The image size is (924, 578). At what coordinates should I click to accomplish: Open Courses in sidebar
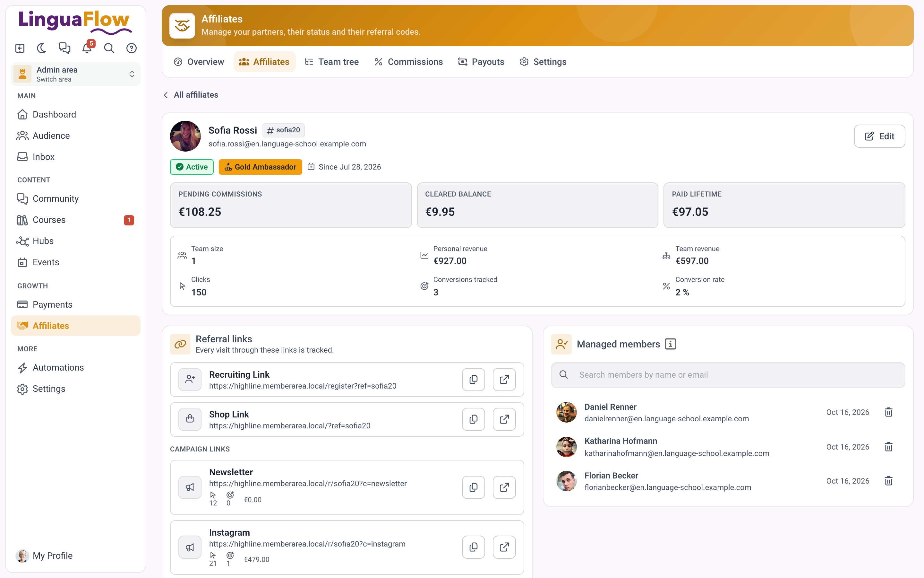(x=76, y=220)
